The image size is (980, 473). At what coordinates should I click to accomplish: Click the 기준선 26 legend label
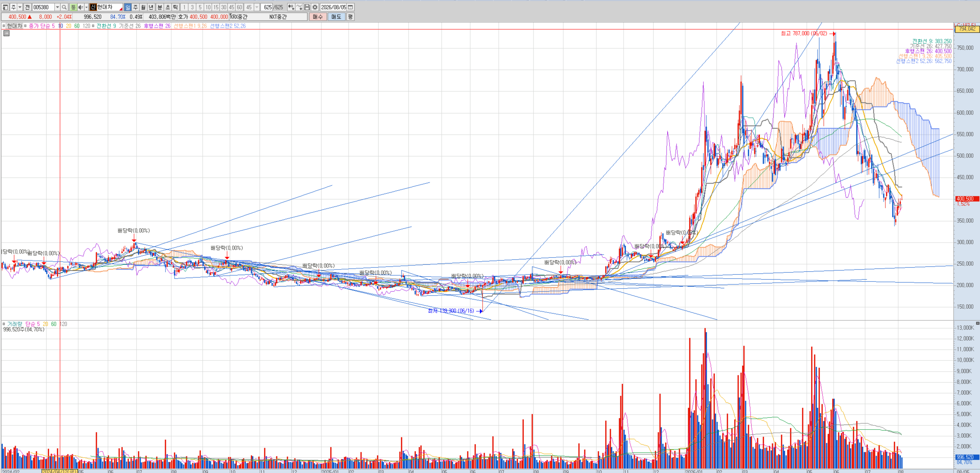130,26
